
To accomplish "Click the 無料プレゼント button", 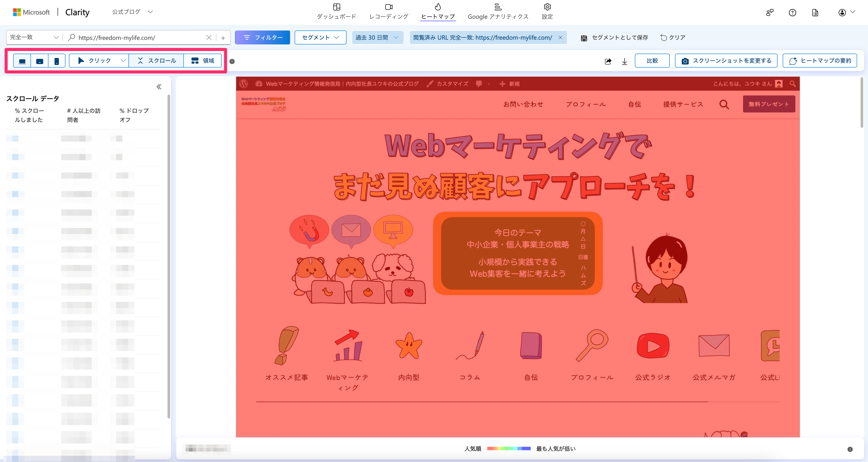I will tap(769, 104).
